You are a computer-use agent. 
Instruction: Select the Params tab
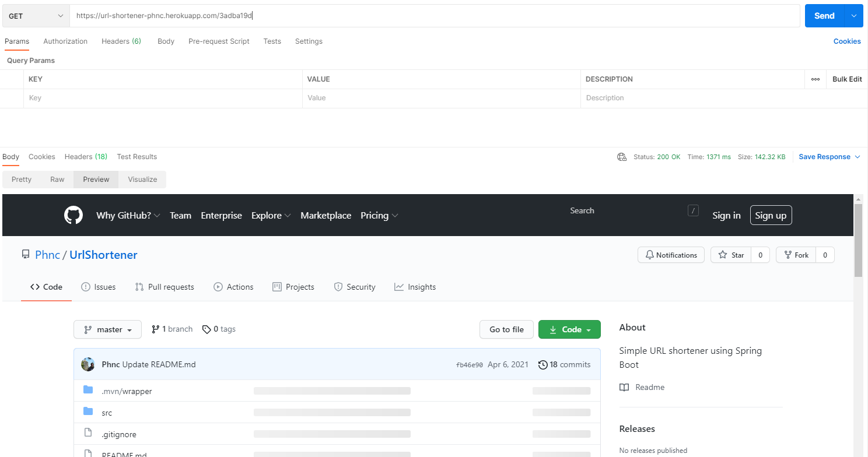tap(16, 41)
